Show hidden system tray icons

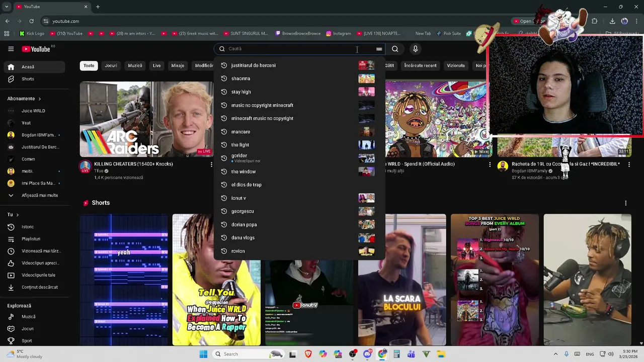pyautogui.click(x=555, y=354)
